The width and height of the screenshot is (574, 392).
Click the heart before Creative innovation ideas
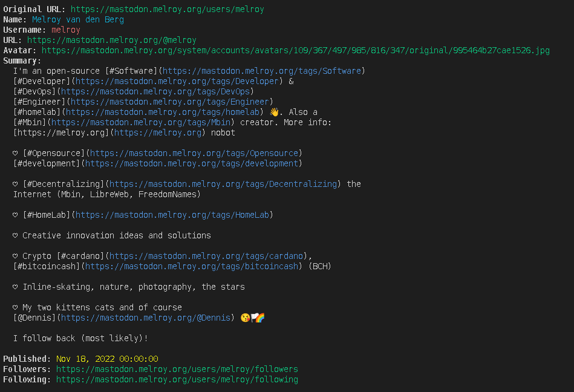pyautogui.click(x=15, y=235)
